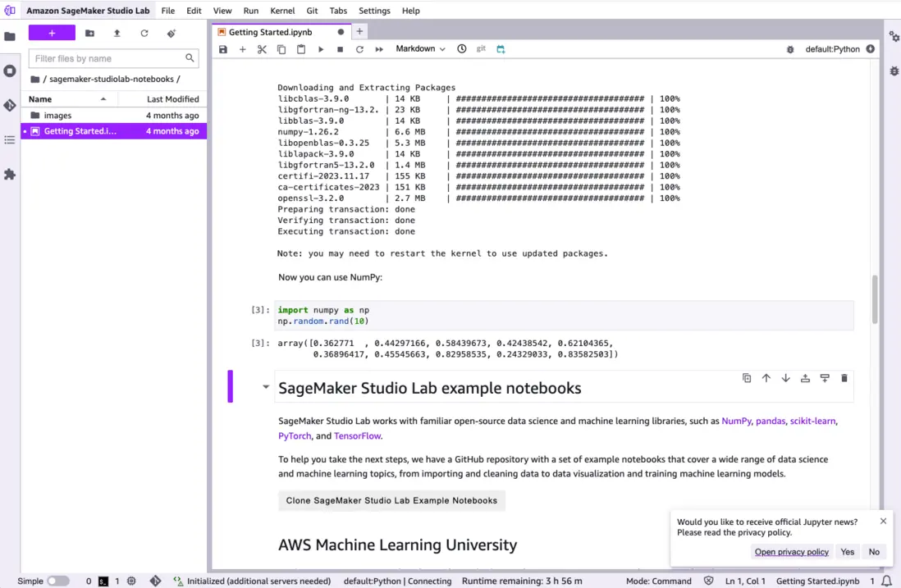Click Clone SageMaker Studio Lab Example Notebooks button

point(391,500)
